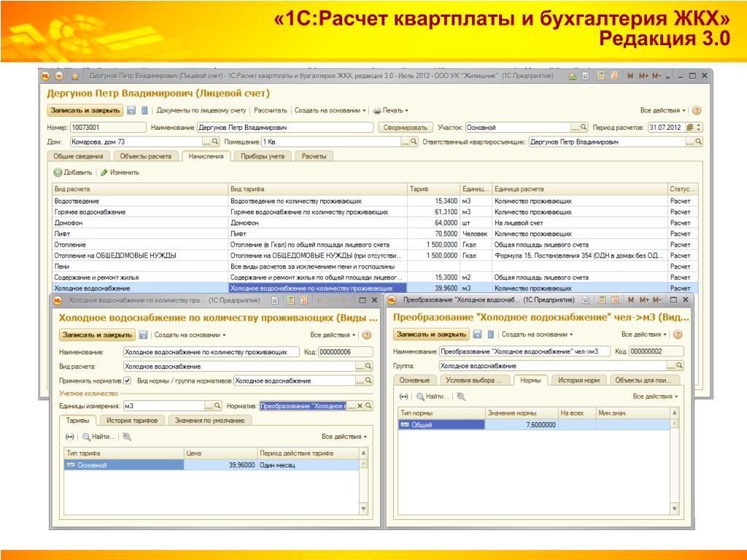Click the Номер input field 10073001
Image resolution: width=747 pixels, height=560 pixels.
coord(108,128)
